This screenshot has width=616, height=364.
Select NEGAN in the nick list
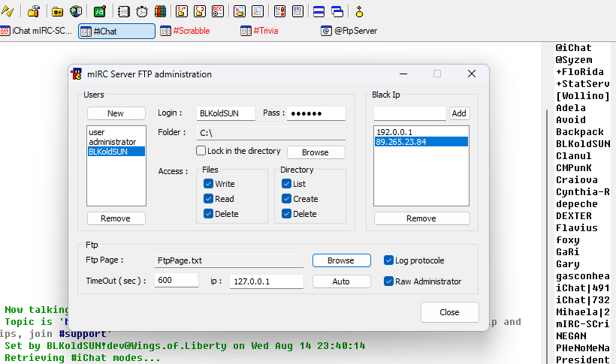click(x=571, y=336)
